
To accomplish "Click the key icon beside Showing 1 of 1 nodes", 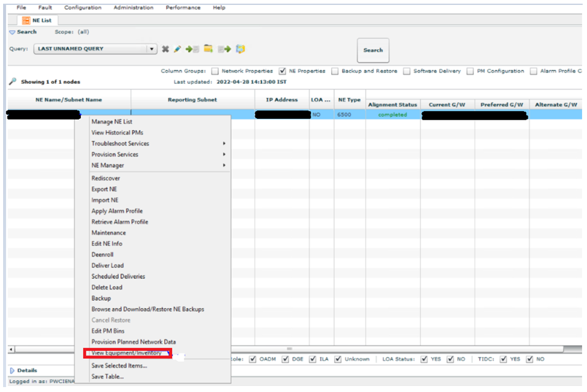I will [12, 81].
